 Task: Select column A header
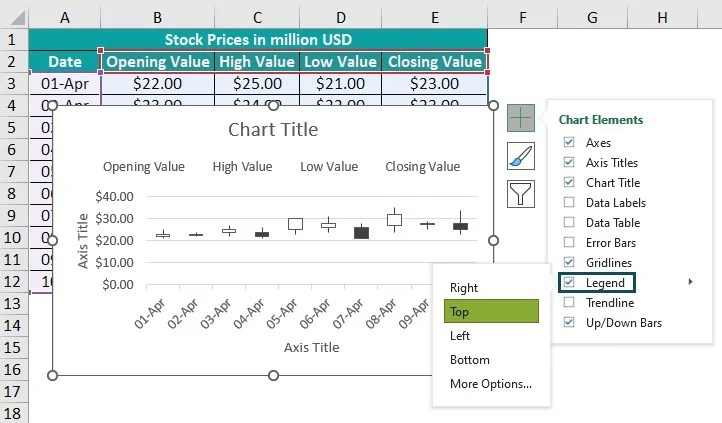tap(64, 17)
